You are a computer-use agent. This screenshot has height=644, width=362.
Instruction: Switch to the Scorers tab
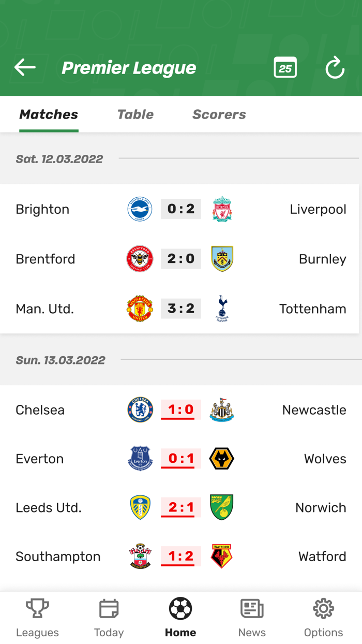point(219,114)
